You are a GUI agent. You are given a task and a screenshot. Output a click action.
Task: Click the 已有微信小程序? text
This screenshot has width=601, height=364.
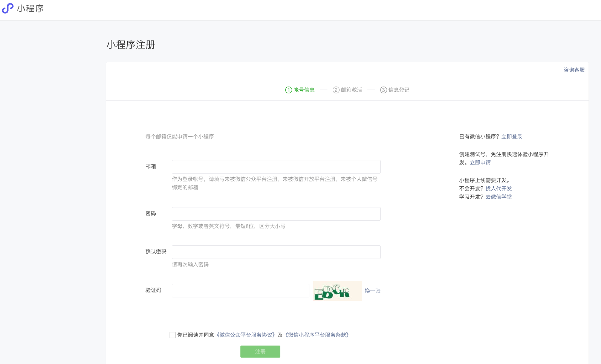click(479, 137)
